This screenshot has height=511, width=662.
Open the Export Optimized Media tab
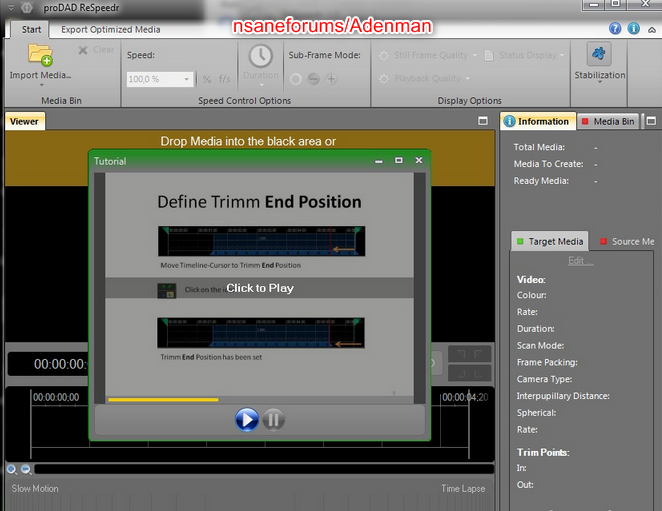tap(111, 30)
